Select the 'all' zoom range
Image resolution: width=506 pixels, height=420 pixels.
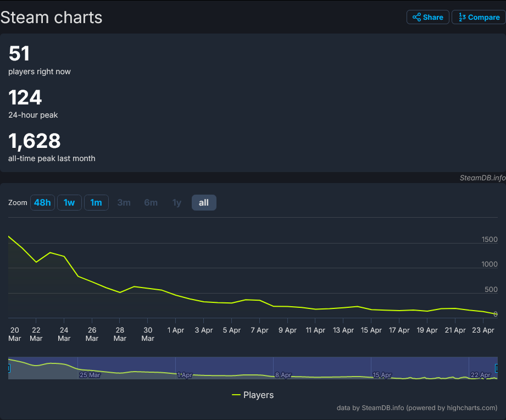click(204, 202)
